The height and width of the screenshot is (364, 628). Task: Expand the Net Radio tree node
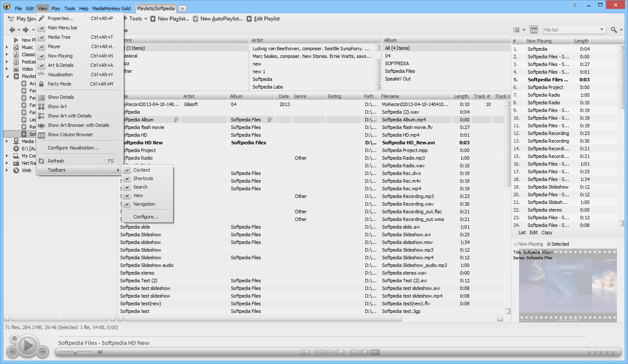click(x=7, y=163)
